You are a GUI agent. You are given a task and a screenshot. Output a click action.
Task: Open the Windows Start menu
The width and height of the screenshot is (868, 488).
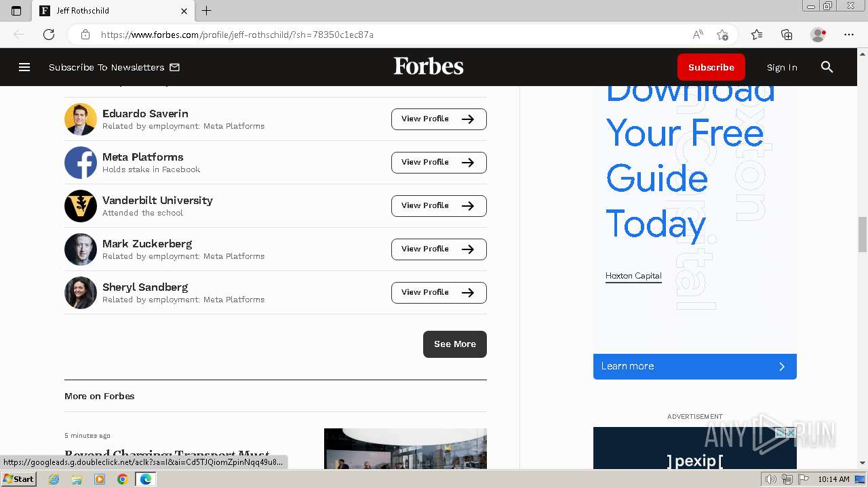coord(18,479)
